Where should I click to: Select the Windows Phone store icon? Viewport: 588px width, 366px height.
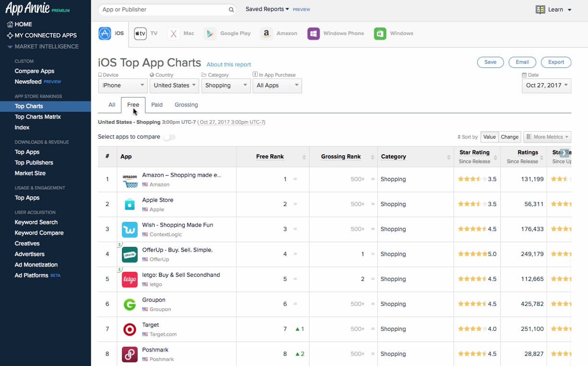pos(313,34)
